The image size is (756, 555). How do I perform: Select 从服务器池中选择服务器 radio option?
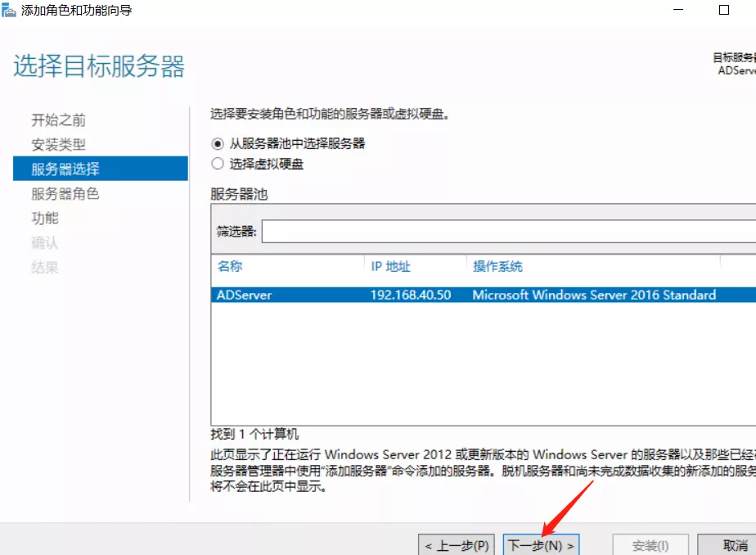(218, 143)
